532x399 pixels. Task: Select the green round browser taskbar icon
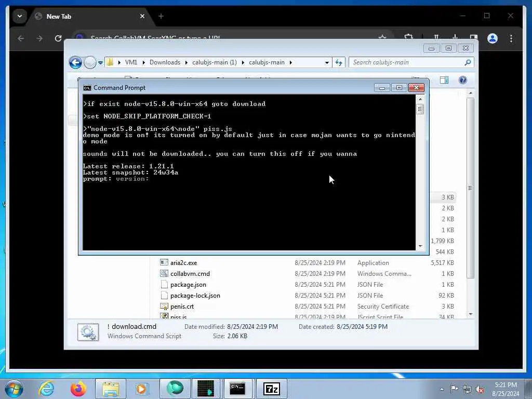pyautogui.click(x=175, y=389)
